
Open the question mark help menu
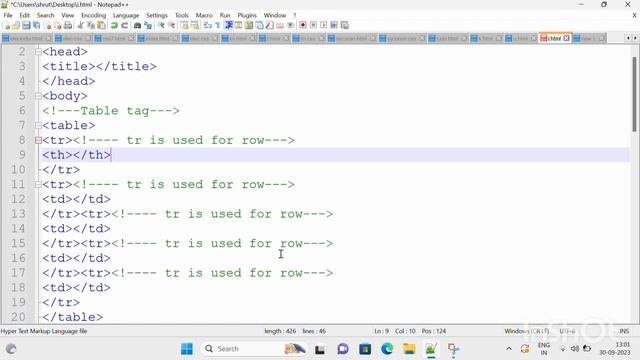click(294, 15)
